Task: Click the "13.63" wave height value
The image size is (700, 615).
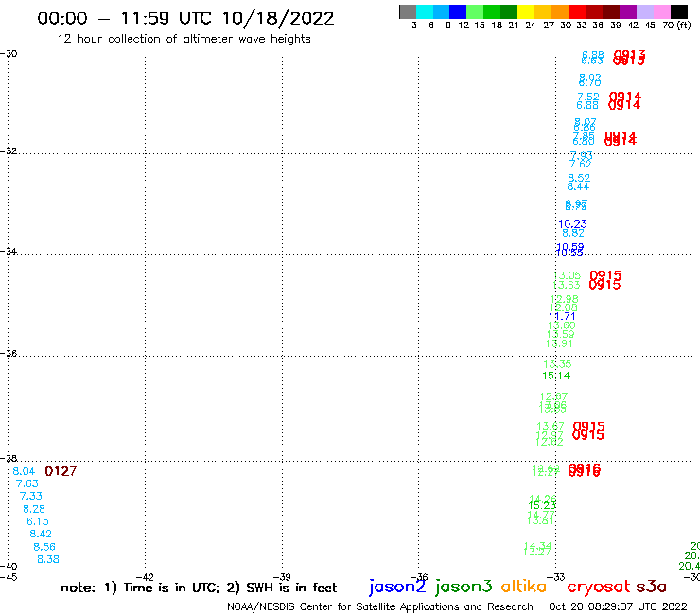Action: click(567, 285)
